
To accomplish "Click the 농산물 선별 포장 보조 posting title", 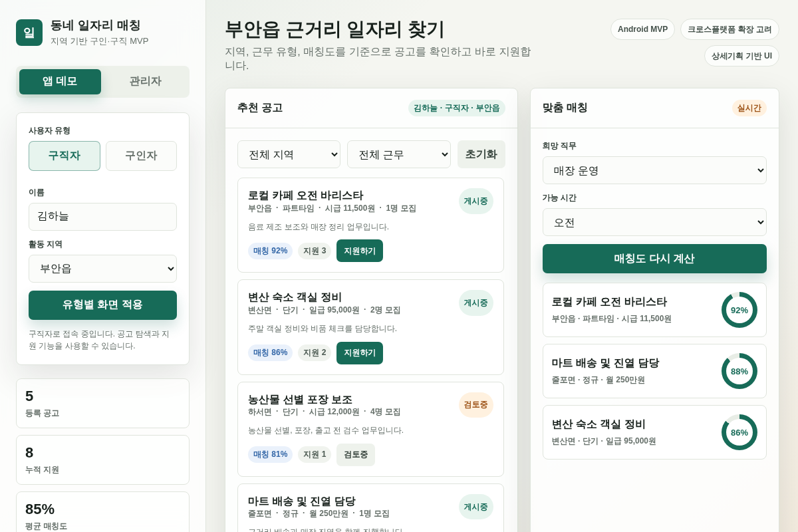I will 300,400.
